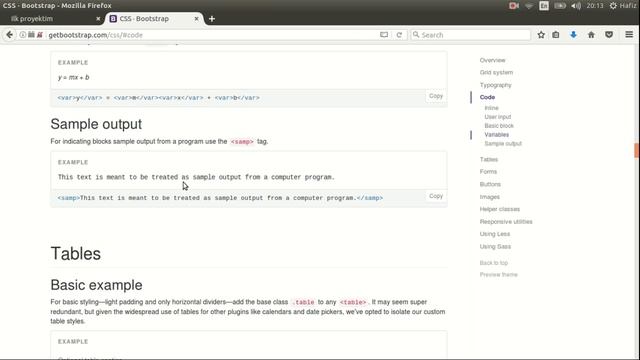Show bookmarks library icon
The image size is (640, 360).
(556, 35)
